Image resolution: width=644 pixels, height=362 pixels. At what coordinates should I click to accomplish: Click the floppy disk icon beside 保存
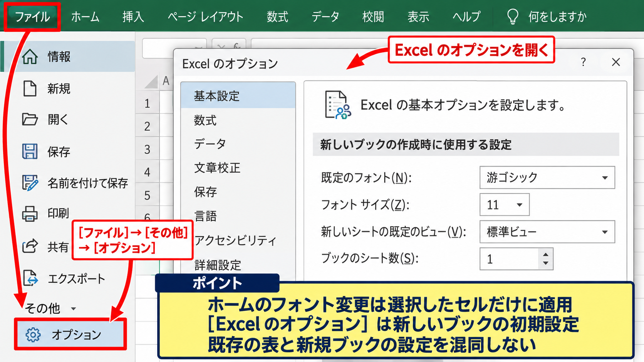tap(30, 152)
